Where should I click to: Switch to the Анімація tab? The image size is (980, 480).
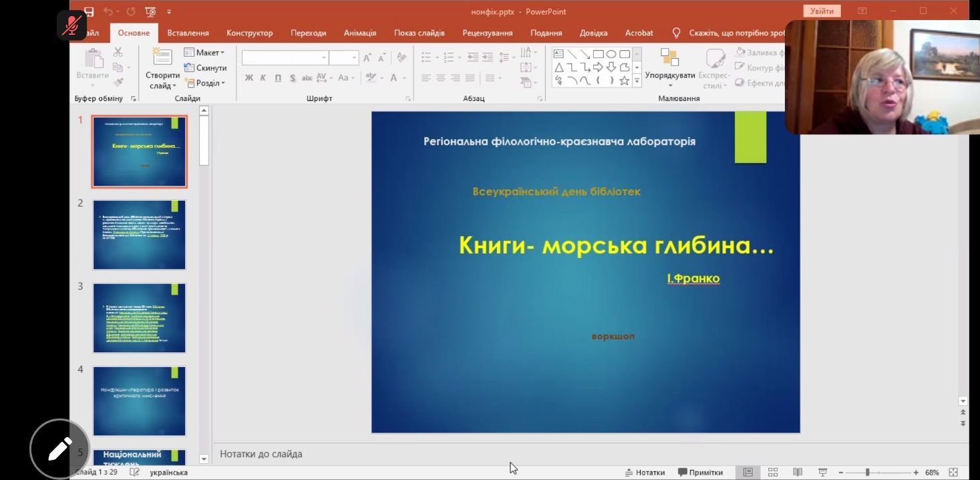(x=359, y=33)
